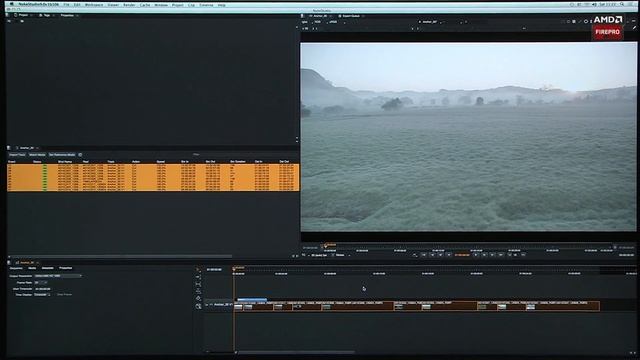Switch to the Tags panel tab

click(46, 15)
